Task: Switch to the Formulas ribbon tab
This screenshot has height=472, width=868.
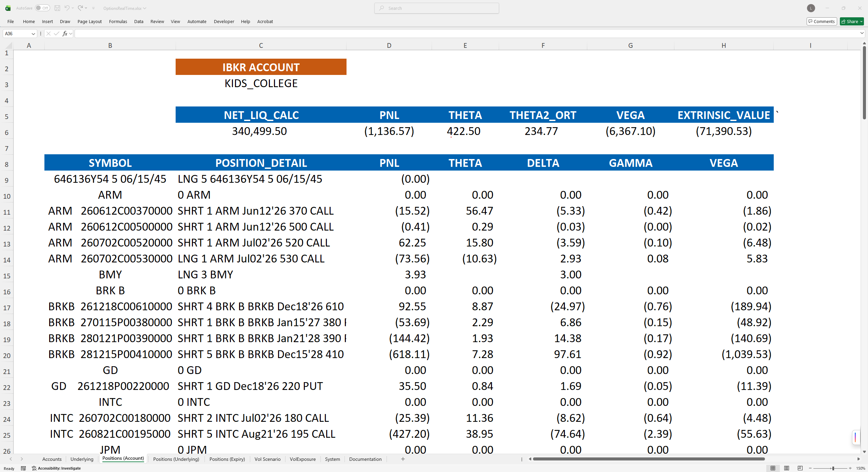Action: tap(118, 21)
